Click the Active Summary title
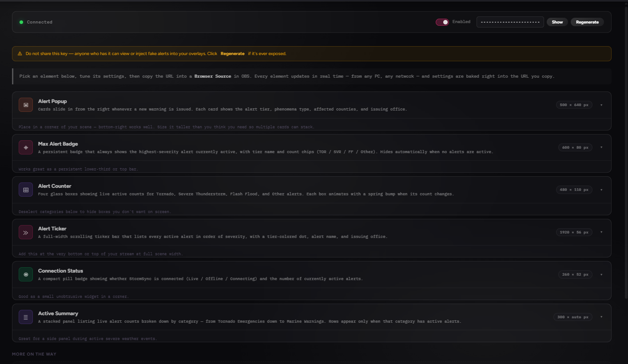This screenshot has height=364, width=628. click(58, 313)
